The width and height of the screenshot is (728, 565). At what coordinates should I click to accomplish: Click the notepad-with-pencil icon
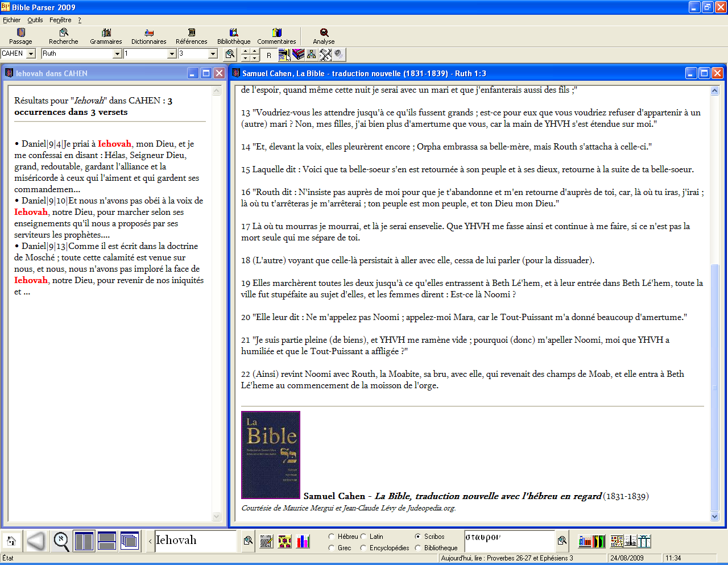click(x=267, y=541)
